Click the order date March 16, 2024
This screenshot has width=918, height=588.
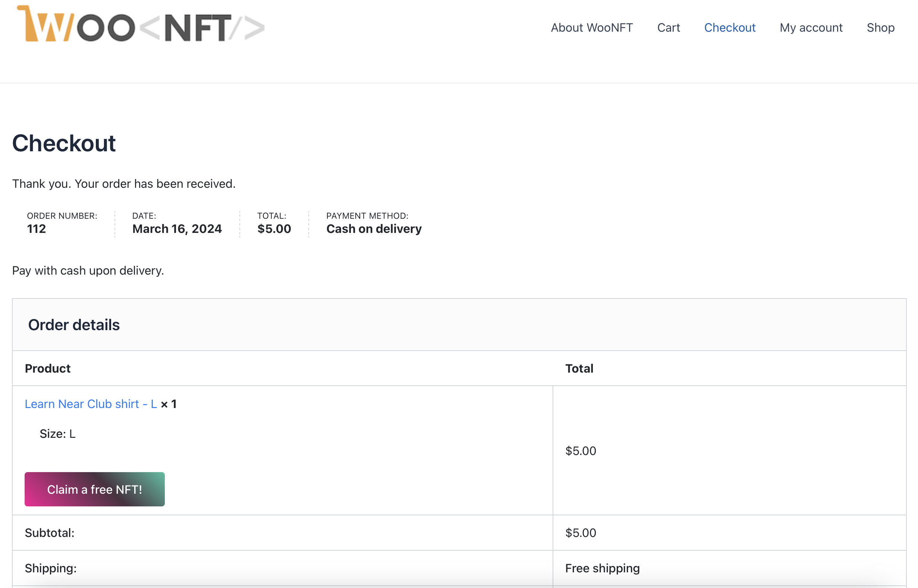pos(177,229)
